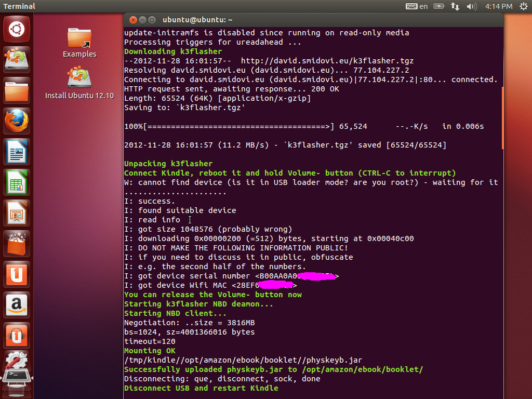Open LibreOffice Calc from the launcher
The height and width of the screenshot is (399, 532).
[17, 182]
